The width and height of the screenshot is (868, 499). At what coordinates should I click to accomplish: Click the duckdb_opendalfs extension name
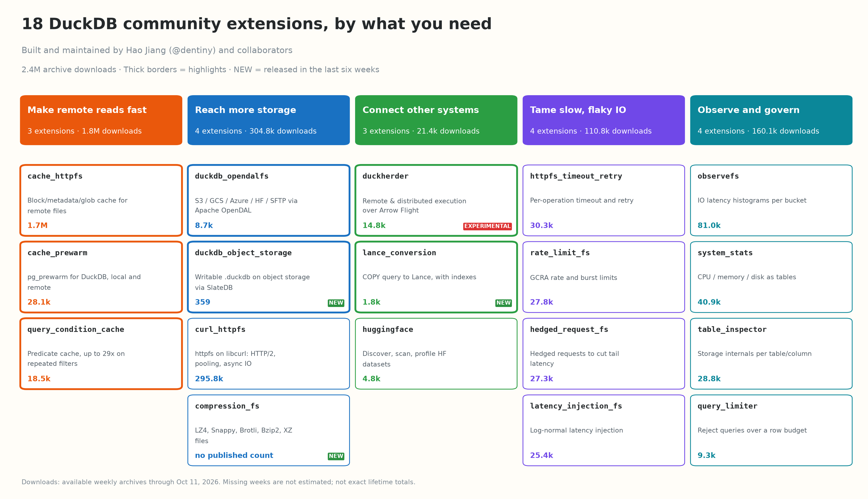click(x=232, y=177)
